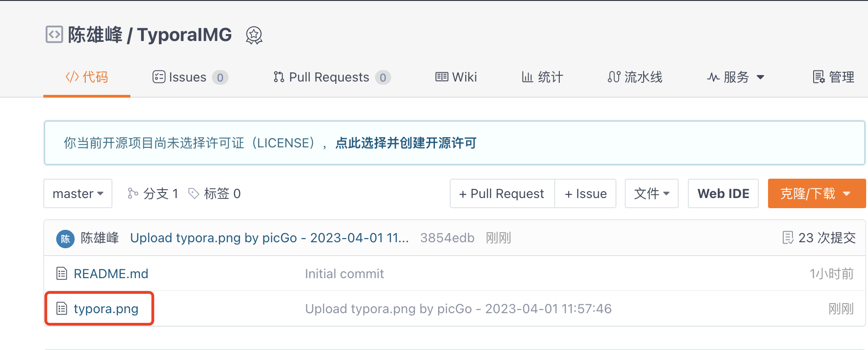Open the Initial commit message
The image size is (868, 350).
point(344,274)
